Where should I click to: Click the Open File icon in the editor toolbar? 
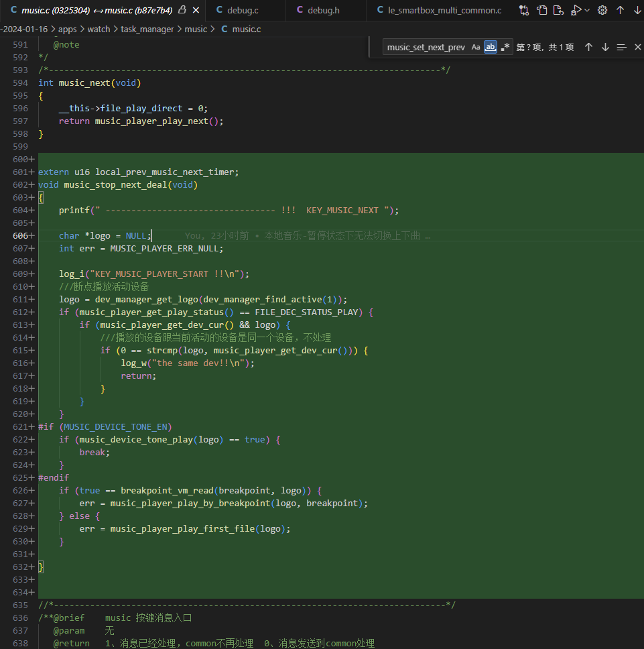coord(541,10)
